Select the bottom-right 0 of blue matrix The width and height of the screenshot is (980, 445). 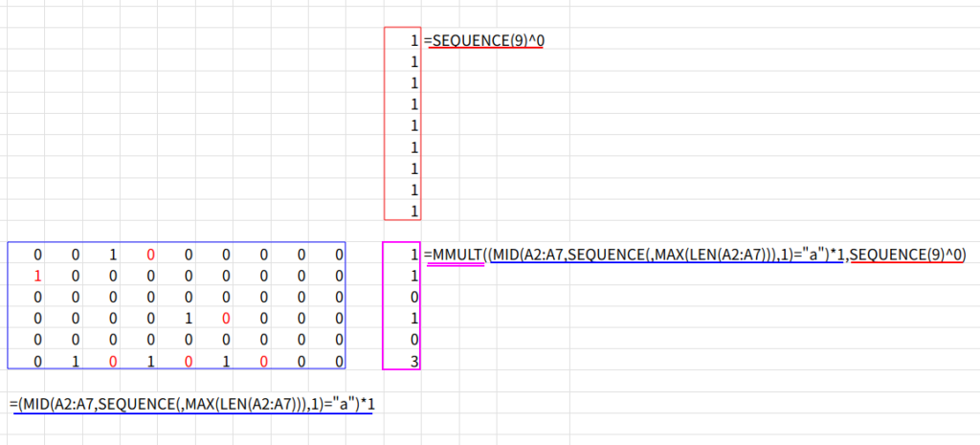coord(339,360)
